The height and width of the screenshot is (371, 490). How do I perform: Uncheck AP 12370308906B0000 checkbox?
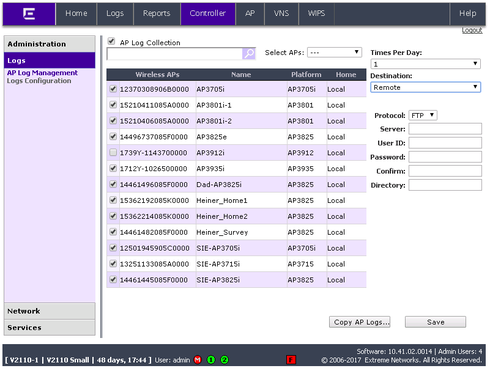click(113, 89)
